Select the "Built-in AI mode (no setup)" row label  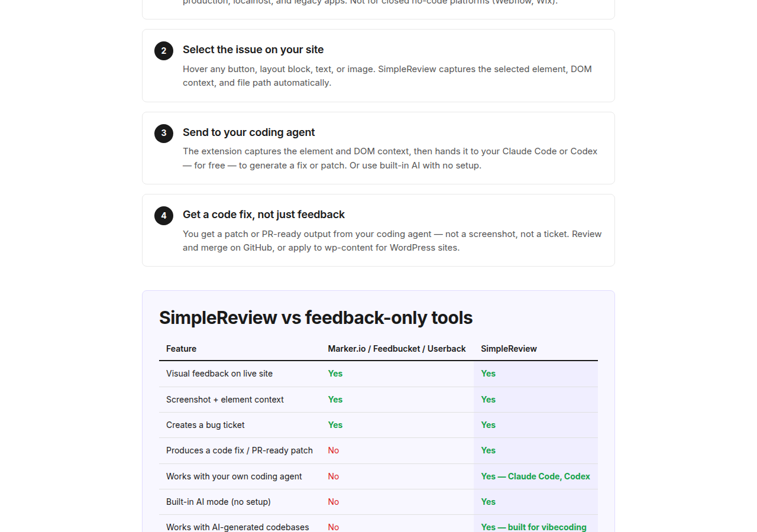pyautogui.click(x=218, y=502)
